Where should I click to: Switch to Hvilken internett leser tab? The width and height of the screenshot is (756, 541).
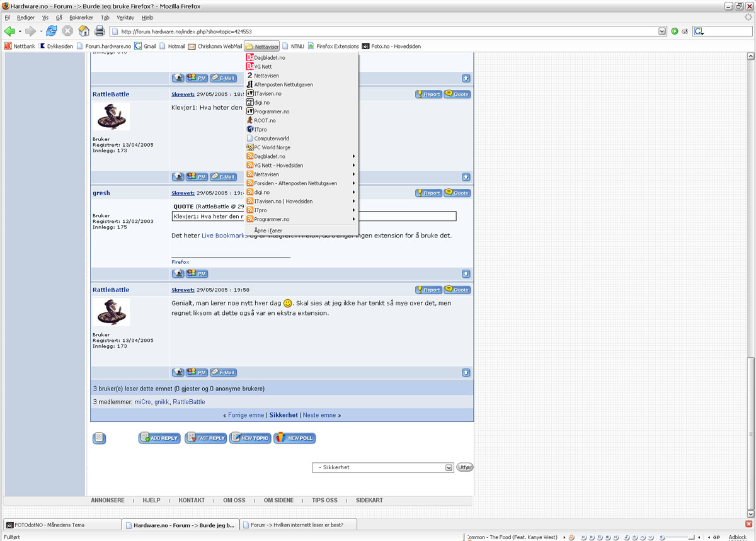tap(299, 525)
